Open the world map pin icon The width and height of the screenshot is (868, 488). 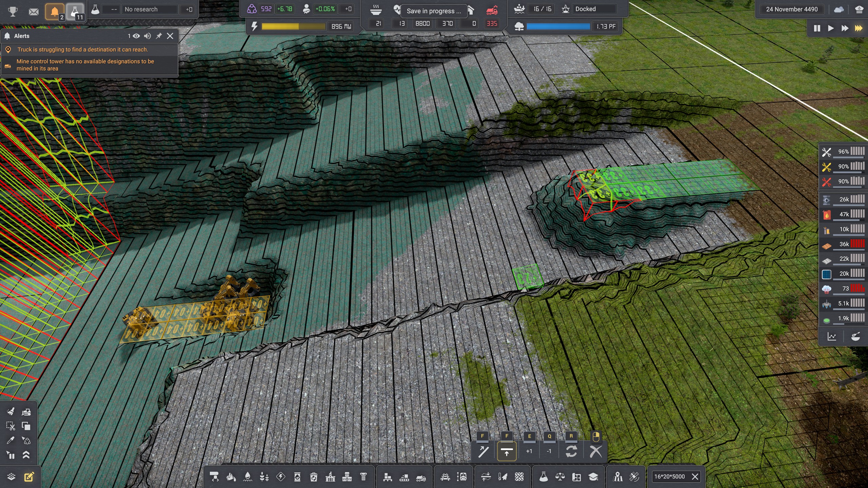617,477
